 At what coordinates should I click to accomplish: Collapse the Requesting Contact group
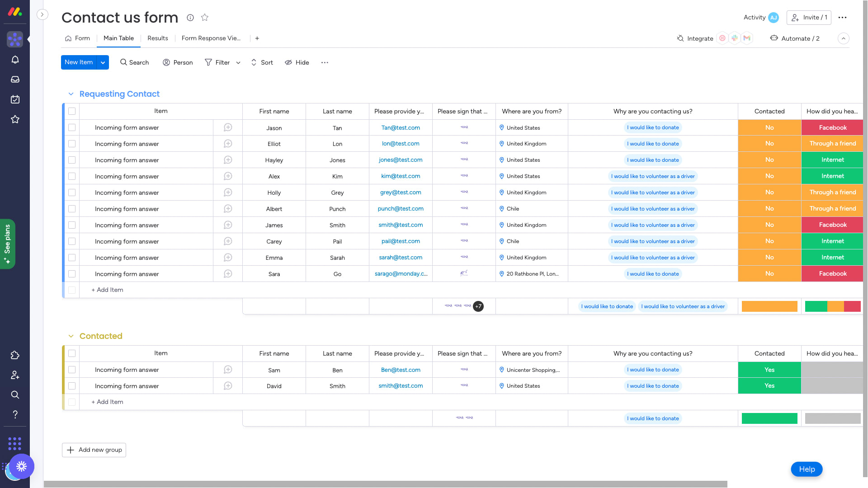(71, 94)
